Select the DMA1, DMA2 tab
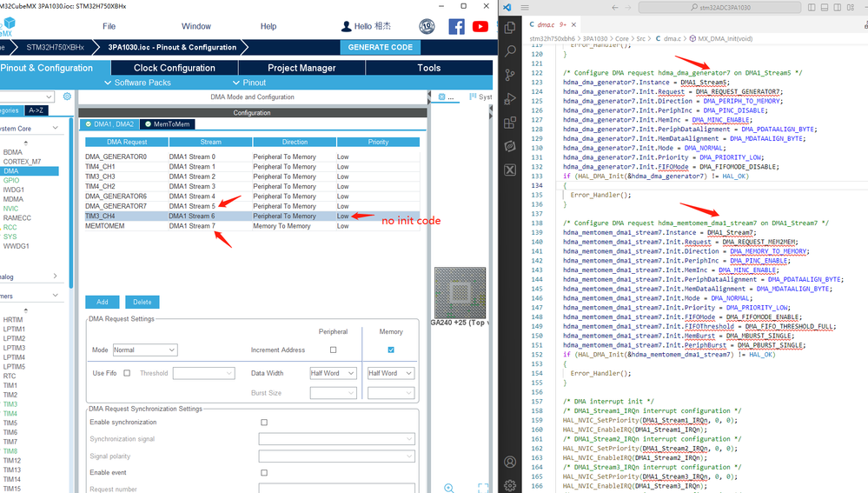The image size is (868, 493). point(109,124)
